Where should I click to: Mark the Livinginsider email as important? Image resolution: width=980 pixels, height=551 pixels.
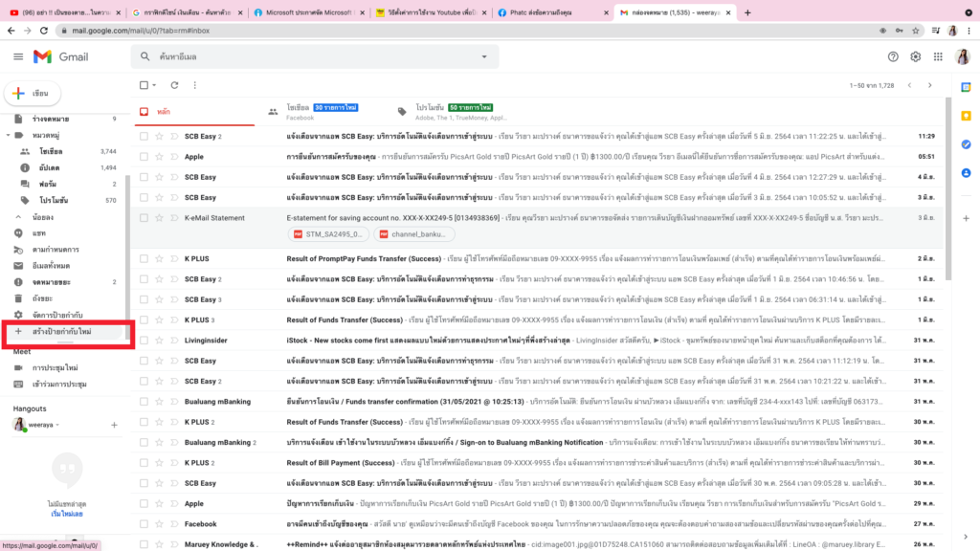coord(174,341)
